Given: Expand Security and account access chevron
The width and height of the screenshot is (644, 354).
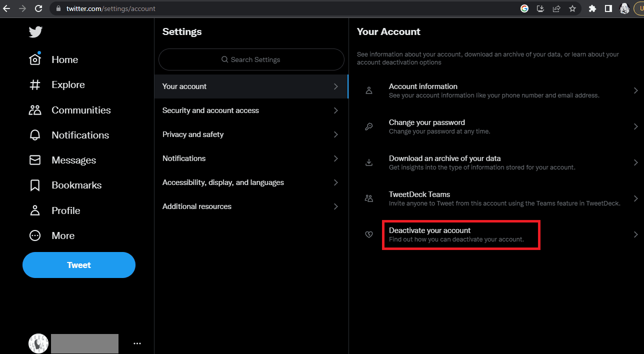Looking at the screenshot, I should pyautogui.click(x=336, y=110).
